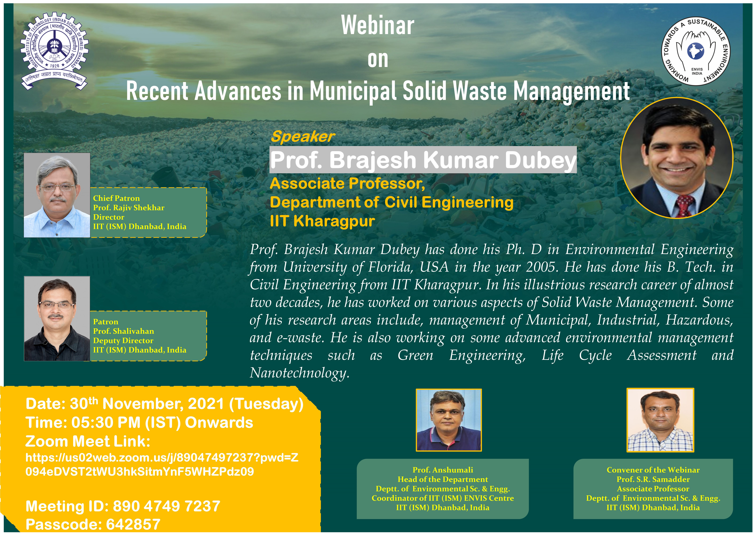756x536 pixels.
Task: Click 'Time: 05:30 PM (IST) Onwards' line
Action: [x=139, y=423]
